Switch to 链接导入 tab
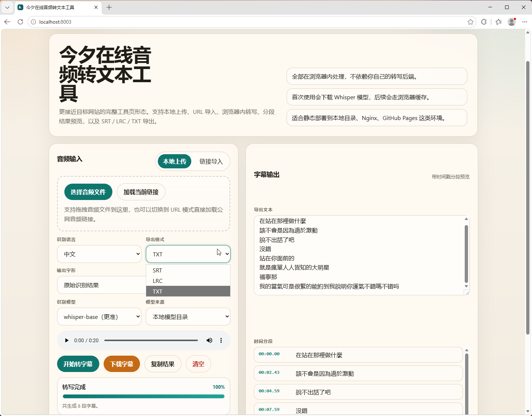Viewport: 532px width, 416px height. [211, 161]
